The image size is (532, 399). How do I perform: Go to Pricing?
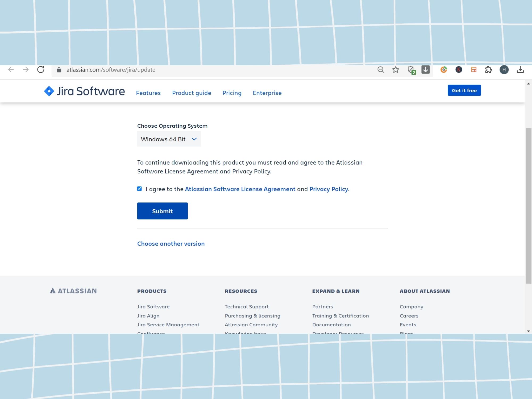click(x=232, y=93)
